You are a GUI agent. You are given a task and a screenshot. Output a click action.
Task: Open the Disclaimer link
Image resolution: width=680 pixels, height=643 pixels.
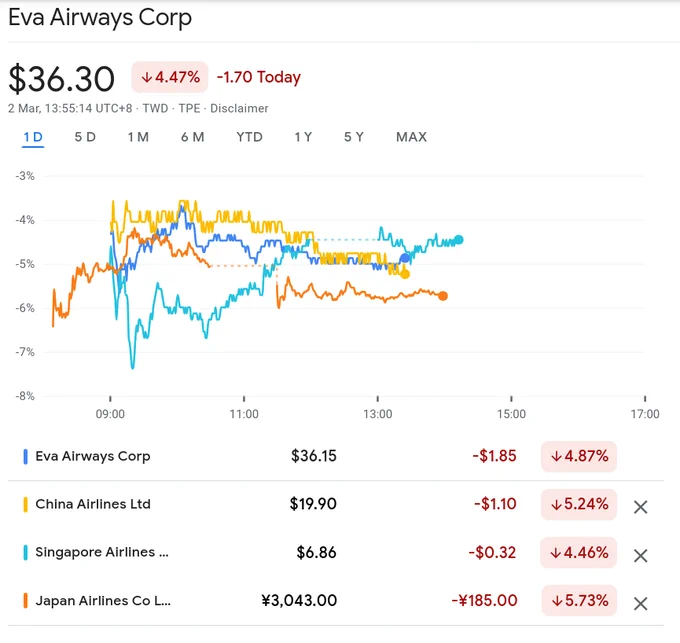click(x=239, y=108)
